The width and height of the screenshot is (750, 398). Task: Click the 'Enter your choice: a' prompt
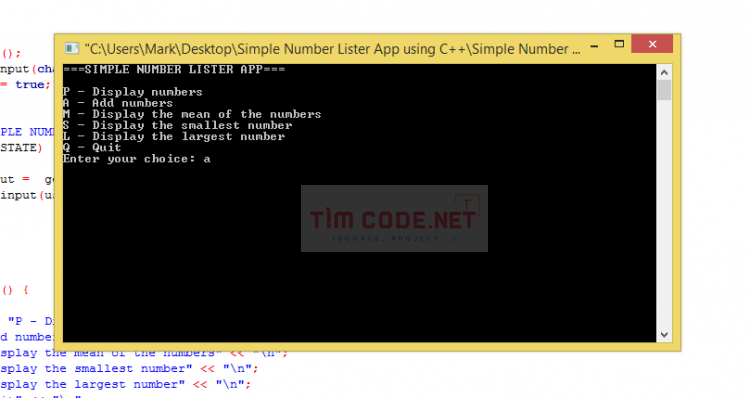[x=136, y=159]
